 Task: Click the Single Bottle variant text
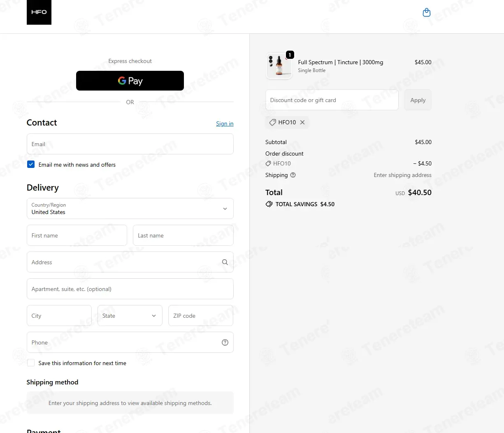pos(312,70)
